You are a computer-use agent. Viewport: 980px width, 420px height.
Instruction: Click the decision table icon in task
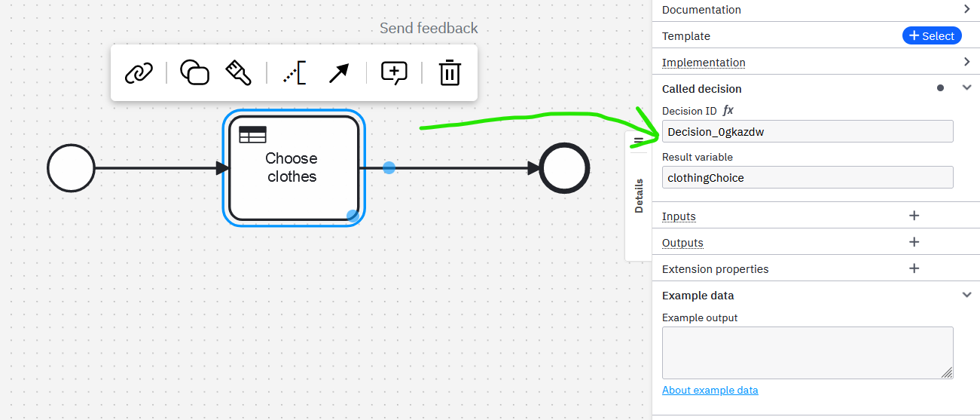point(252,135)
